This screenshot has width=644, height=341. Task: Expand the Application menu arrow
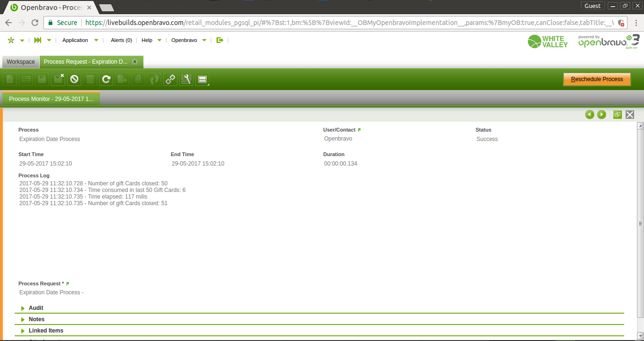[x=96, y=41]
